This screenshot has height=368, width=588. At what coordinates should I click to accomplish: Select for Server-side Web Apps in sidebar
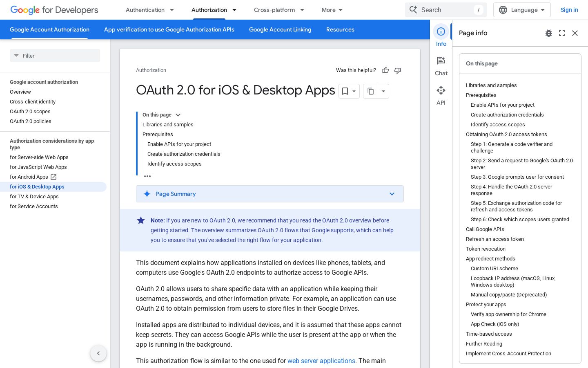click(39, 157)
